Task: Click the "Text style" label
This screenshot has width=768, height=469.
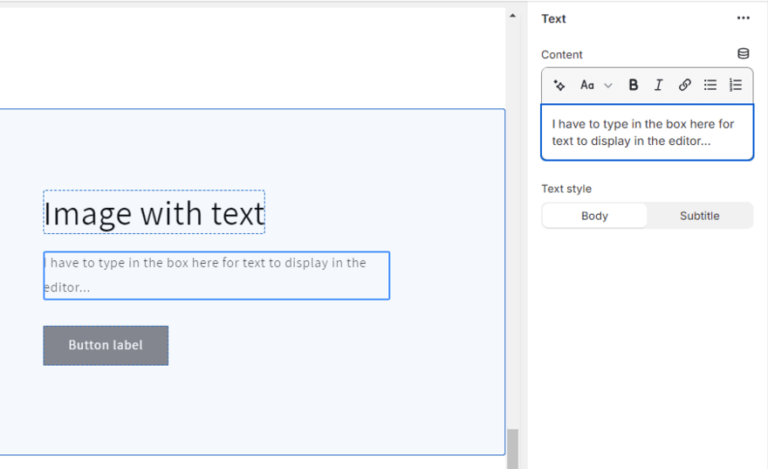Action: pyautogui.click(x=566, y=188)
